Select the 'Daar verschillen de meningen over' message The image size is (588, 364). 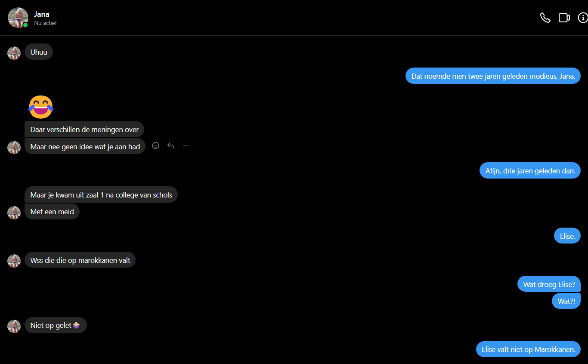tap(84, 129)
